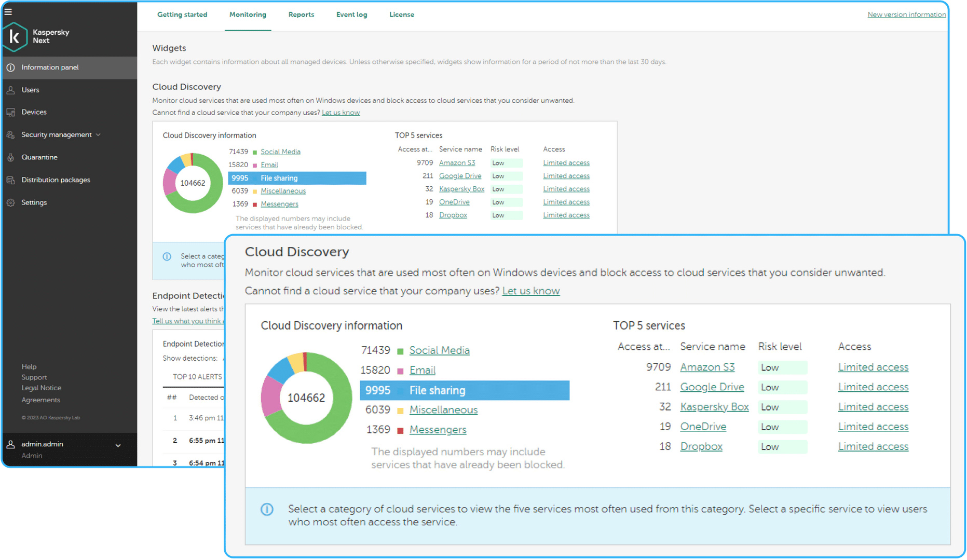Screen dimensions: 967x560
Task: Click the Quarantine sidebar icon
Action: 11,157
